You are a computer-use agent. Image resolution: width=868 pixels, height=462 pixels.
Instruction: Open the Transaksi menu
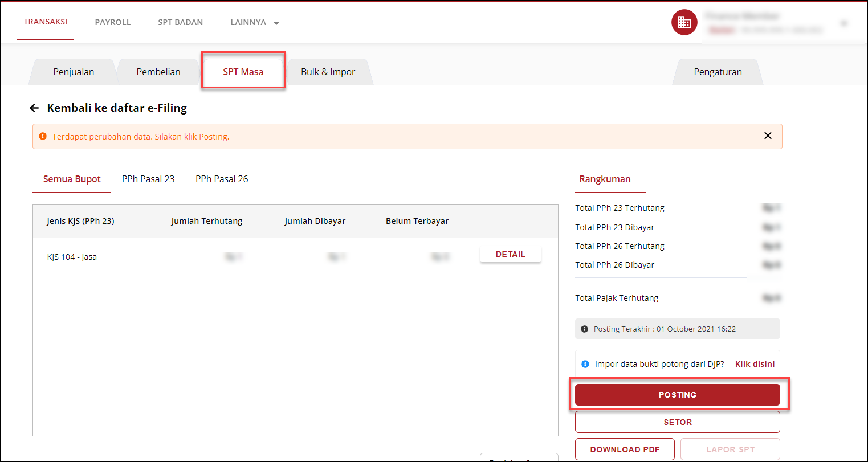pos(46,22)
